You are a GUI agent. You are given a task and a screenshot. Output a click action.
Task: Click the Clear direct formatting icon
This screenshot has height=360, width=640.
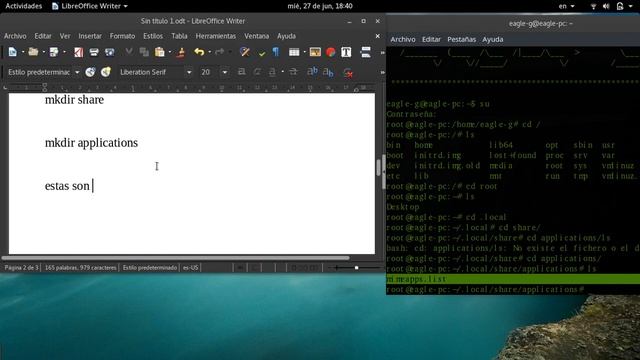pyautogui.click(x=348, y=73)
